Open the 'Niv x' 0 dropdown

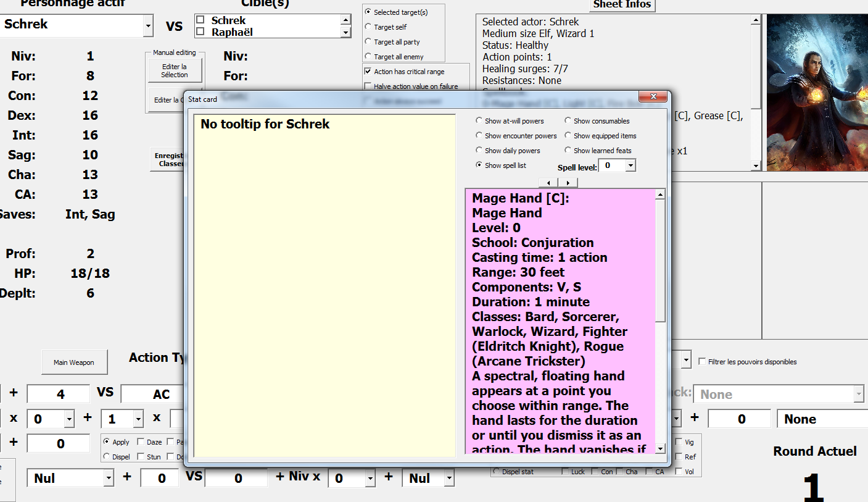[371, 479]
